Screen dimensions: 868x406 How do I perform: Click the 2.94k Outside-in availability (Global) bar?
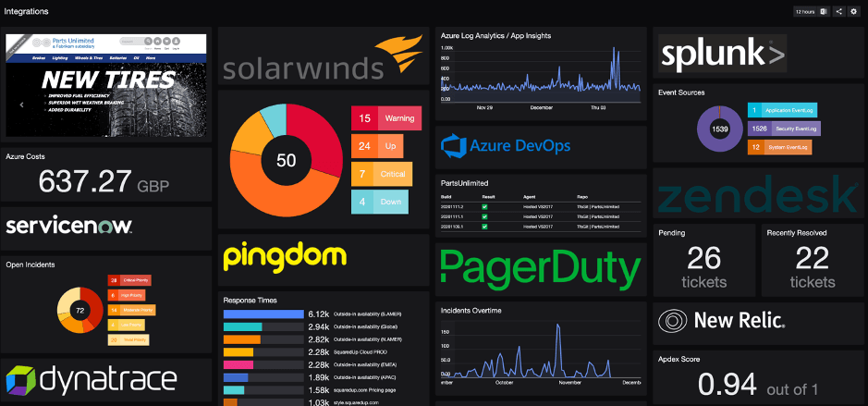tap(263, 326)
